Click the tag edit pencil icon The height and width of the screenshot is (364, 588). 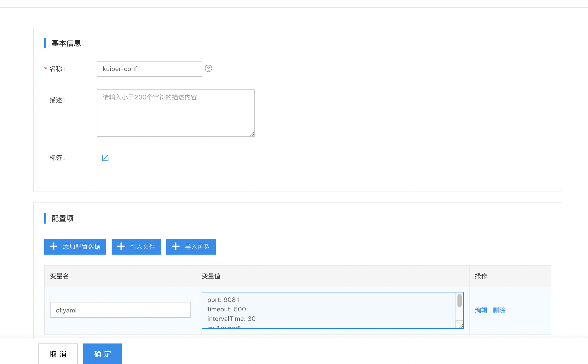[105, 158]
